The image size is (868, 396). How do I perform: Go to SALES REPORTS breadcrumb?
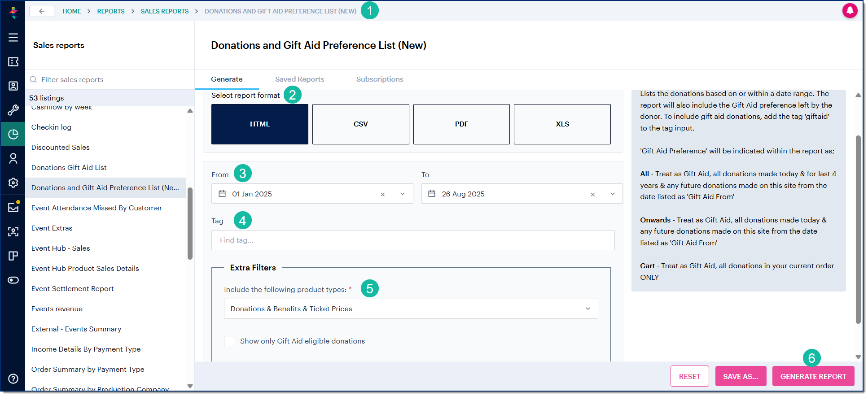pyautogui.click(x=165, y=11)
